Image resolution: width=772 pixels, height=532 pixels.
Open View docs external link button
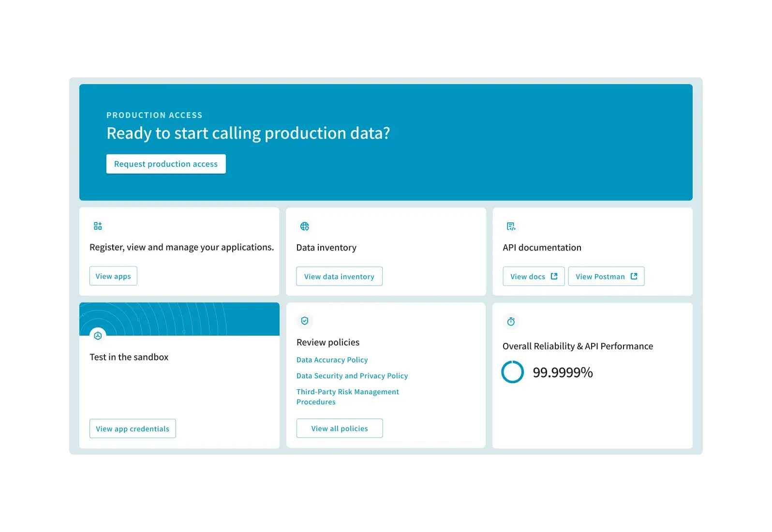[x=534, y=277]
